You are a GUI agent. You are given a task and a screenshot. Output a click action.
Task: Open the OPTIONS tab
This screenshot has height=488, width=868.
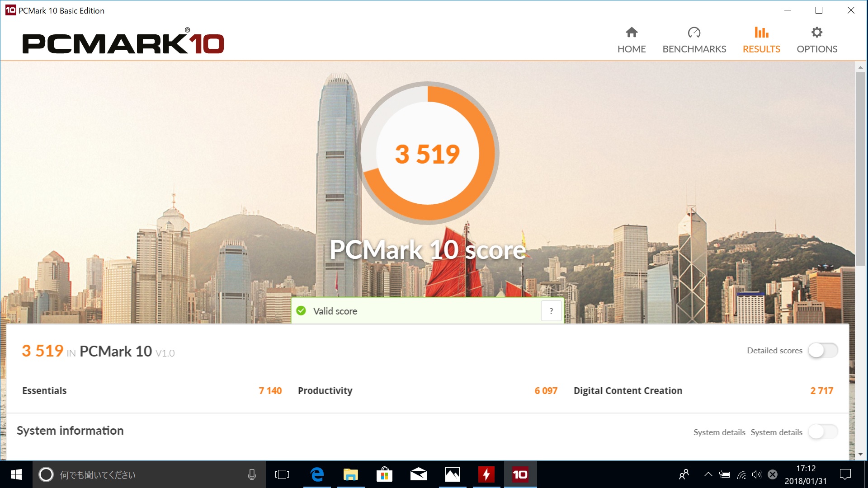click(817, 40)
